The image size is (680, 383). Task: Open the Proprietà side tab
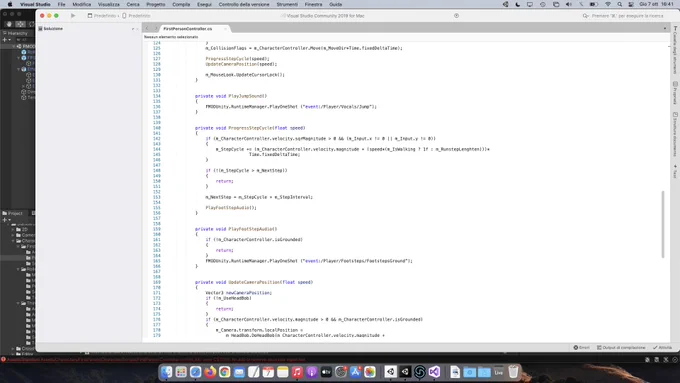tap(675, 93)
